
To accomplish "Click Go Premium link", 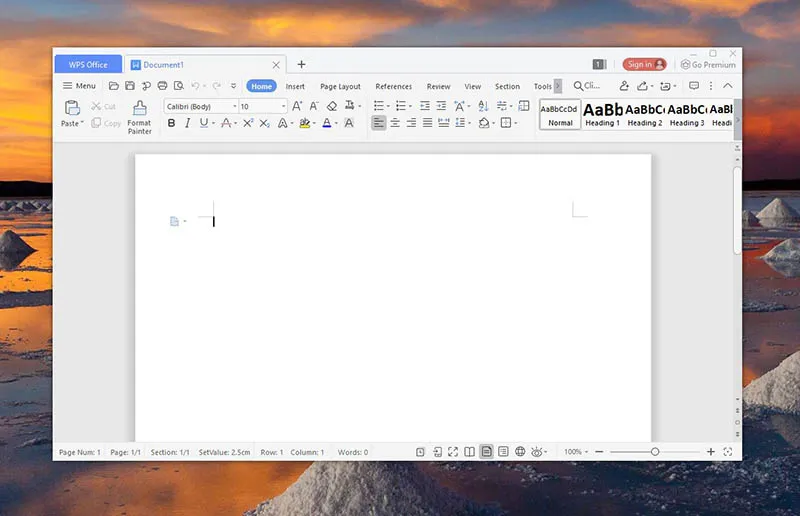I will tap(708, 64).
